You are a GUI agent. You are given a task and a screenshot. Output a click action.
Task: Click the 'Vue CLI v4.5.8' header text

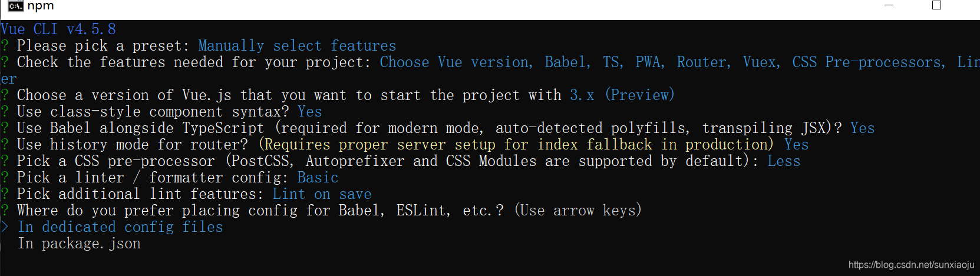(x=58, y=29)
